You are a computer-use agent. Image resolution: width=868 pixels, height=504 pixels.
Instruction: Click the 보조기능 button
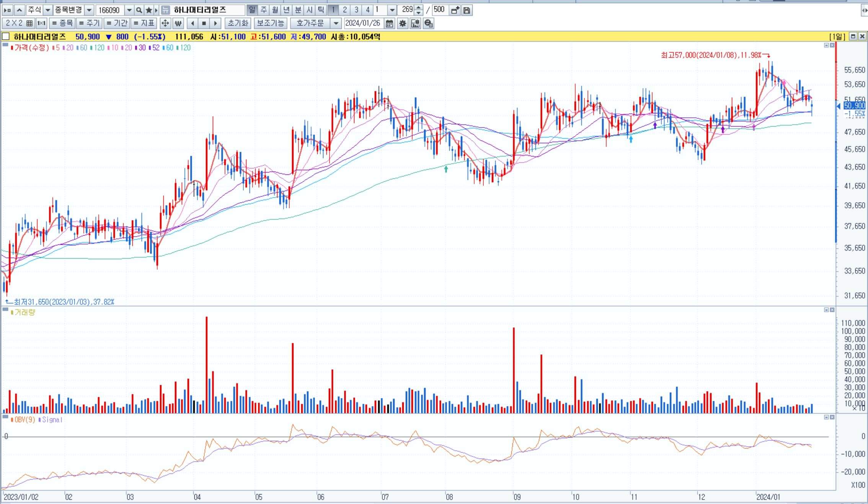(270, 23)
